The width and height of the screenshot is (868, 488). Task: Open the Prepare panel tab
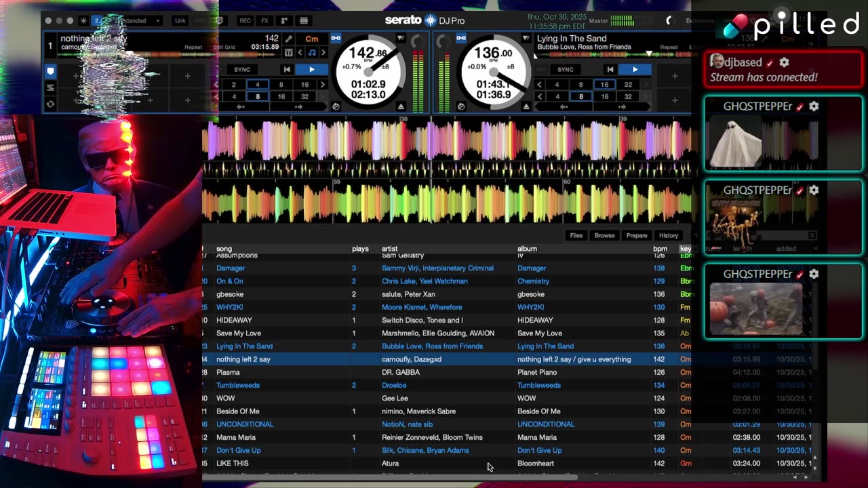coord(637,235)
